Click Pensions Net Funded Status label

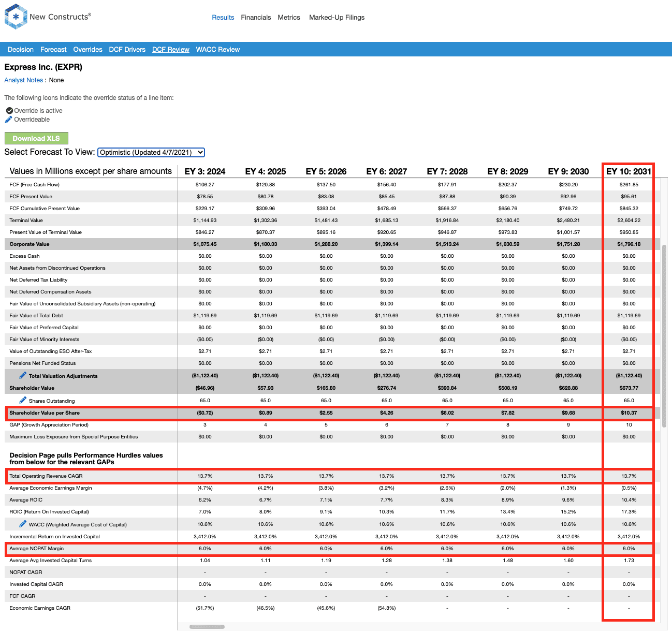click(42, 363)
